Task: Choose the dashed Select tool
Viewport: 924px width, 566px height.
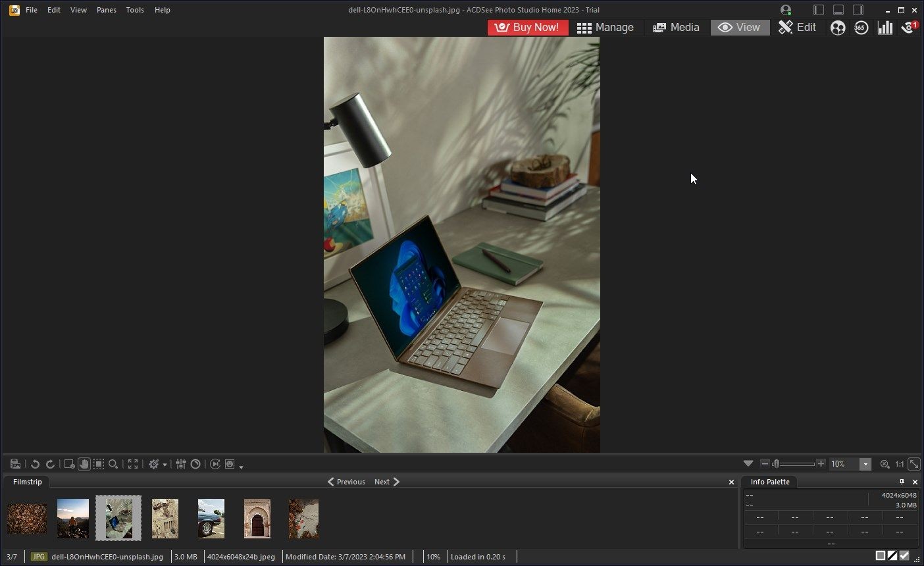Action: coord(99,464)
